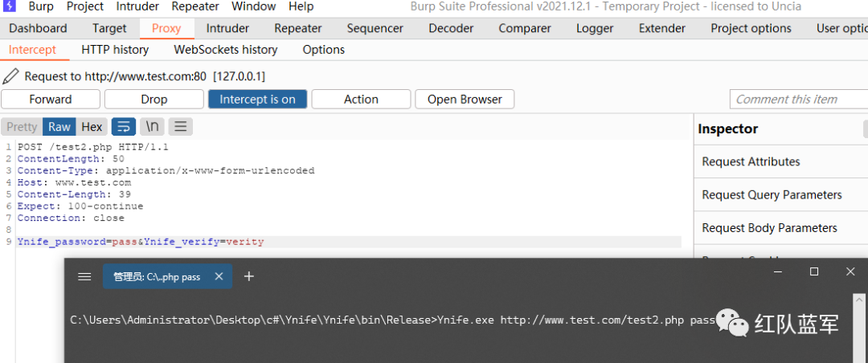This screenshot has width=868, height=363.
Task: Click the Drop button
Action: 154,100
